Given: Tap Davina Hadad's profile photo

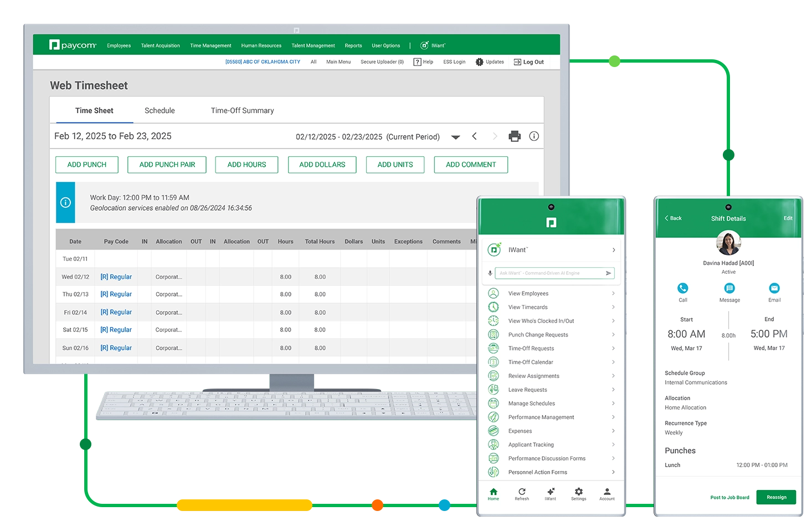Looking at the screenshot, I should [x=728, y=243].
